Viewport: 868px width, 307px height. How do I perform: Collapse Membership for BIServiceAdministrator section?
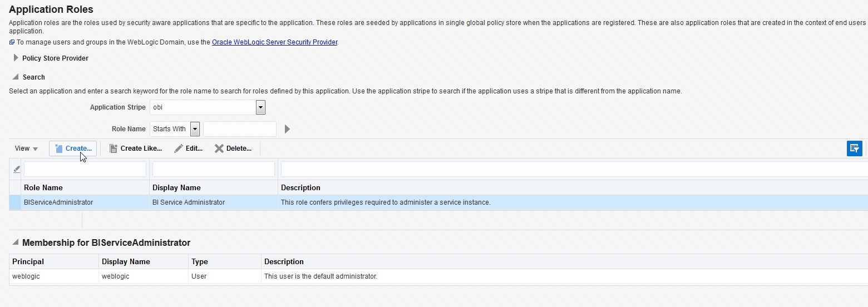click(14, 242)
